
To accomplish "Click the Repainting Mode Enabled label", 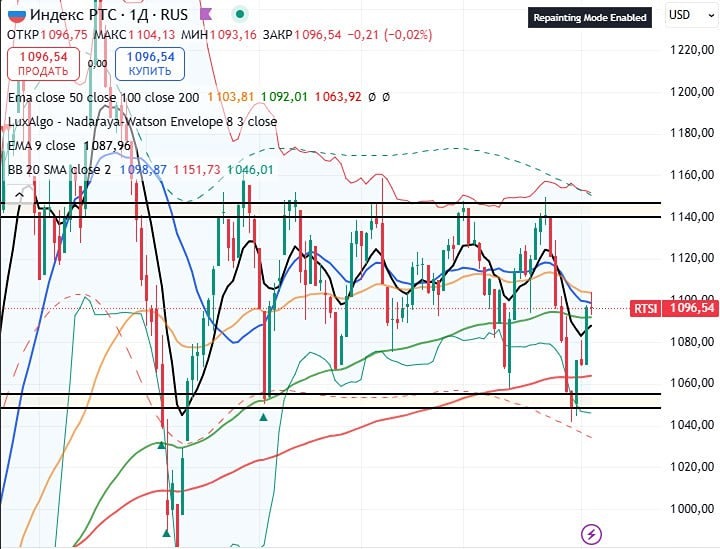I will (x=590, y=18).
